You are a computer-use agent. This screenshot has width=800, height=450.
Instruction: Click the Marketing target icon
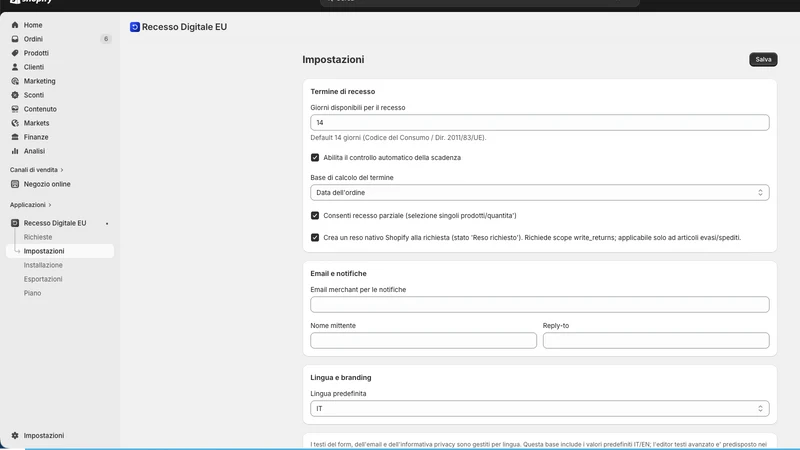(15, 81)
